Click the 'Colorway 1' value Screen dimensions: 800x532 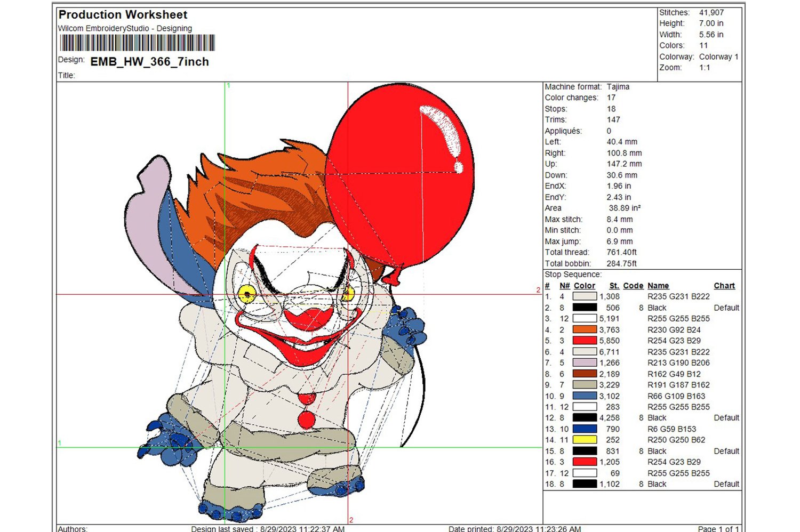click(718, 57)
